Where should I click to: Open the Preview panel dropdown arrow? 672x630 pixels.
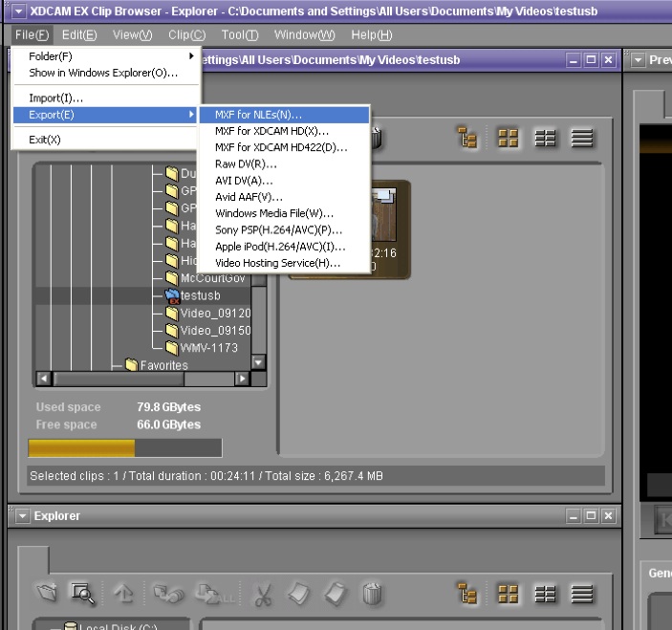click(639, 60)
